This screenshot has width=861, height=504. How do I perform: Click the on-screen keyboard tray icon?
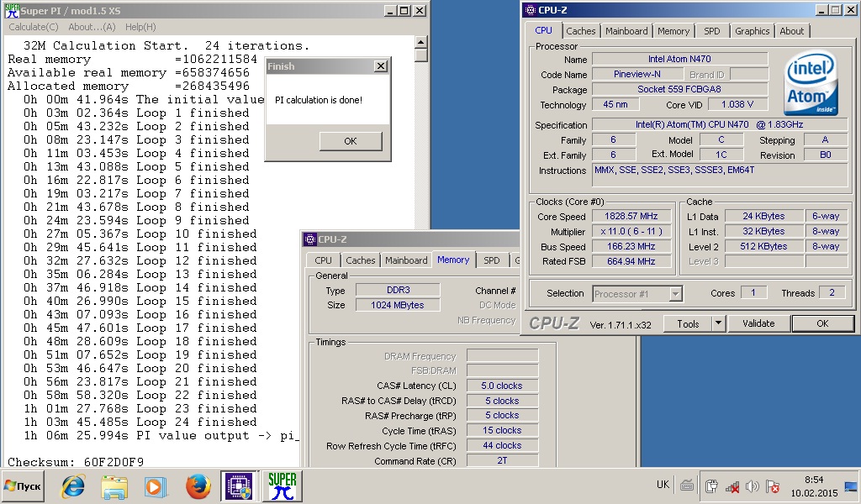pyautogui.click(x=686, y=485)
